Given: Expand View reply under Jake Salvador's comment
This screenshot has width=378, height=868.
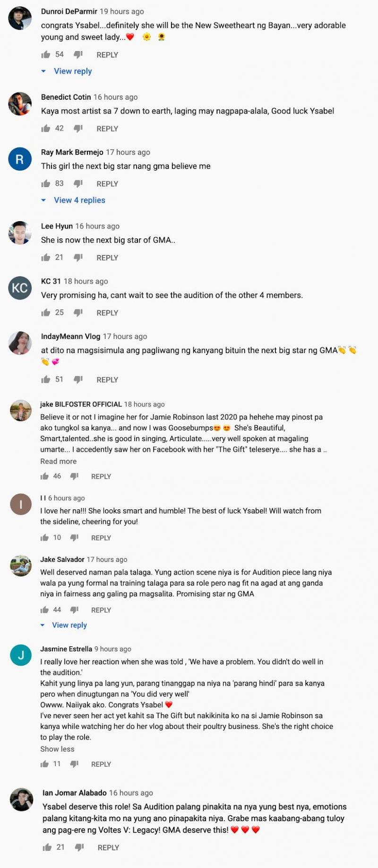Looking at the screenshot, I should point(69,625).
